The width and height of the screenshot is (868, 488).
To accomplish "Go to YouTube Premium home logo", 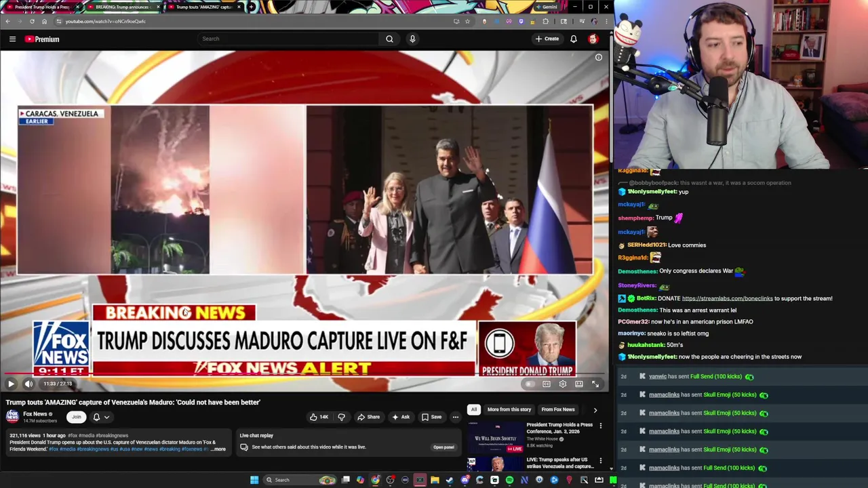I will [x=42, y=39].
